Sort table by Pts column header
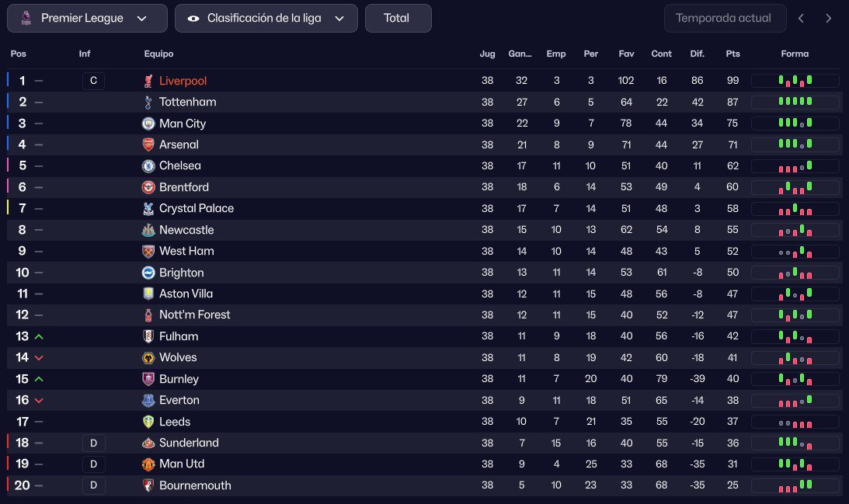The image size is (849, 504). 732,54
